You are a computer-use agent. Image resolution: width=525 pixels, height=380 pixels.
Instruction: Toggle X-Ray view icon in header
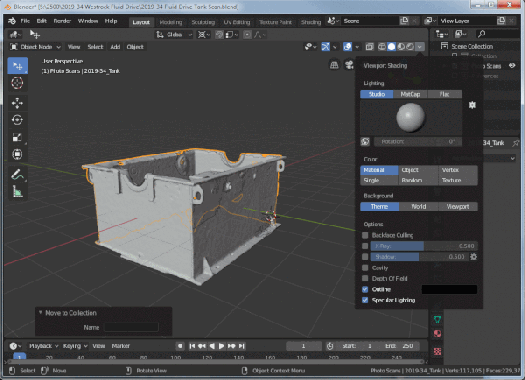point(369,47)
